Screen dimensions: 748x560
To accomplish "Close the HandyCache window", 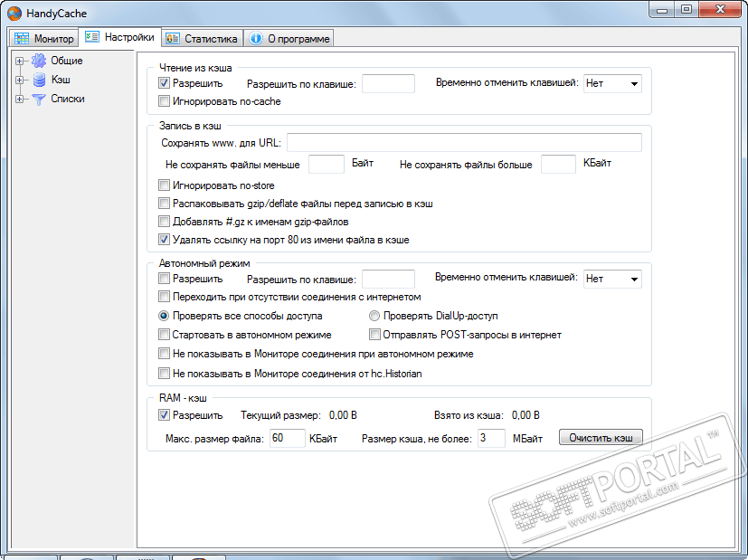I will point(721,10).
